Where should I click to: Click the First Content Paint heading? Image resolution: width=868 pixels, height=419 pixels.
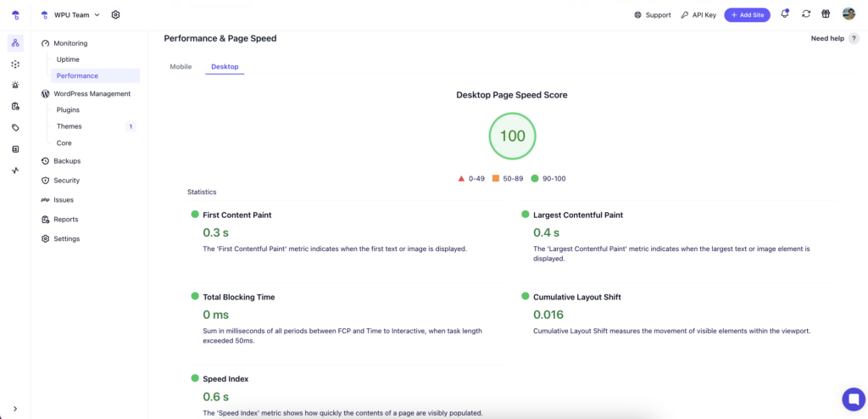[237, 215]
